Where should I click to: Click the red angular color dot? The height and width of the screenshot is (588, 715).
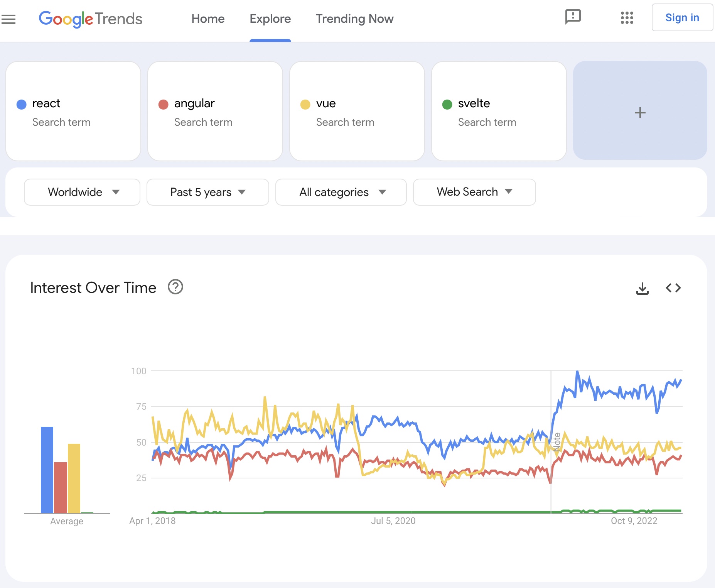pos(164,105)
